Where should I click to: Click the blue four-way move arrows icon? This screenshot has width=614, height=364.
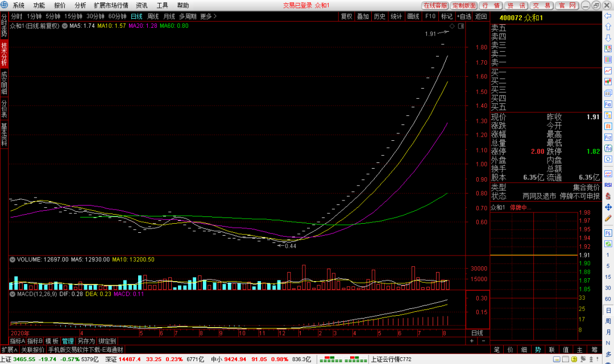pos(608,207)
